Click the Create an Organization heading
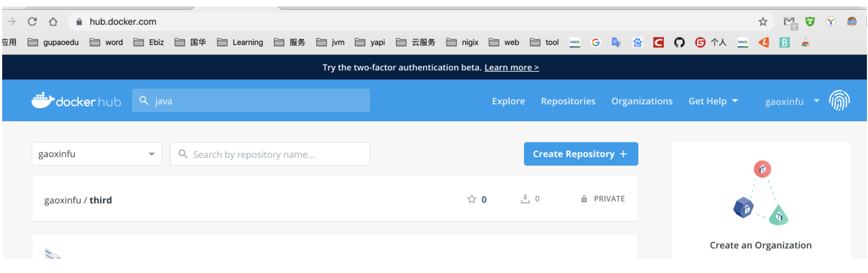The image size is (868, 273). tap(761, 245)
